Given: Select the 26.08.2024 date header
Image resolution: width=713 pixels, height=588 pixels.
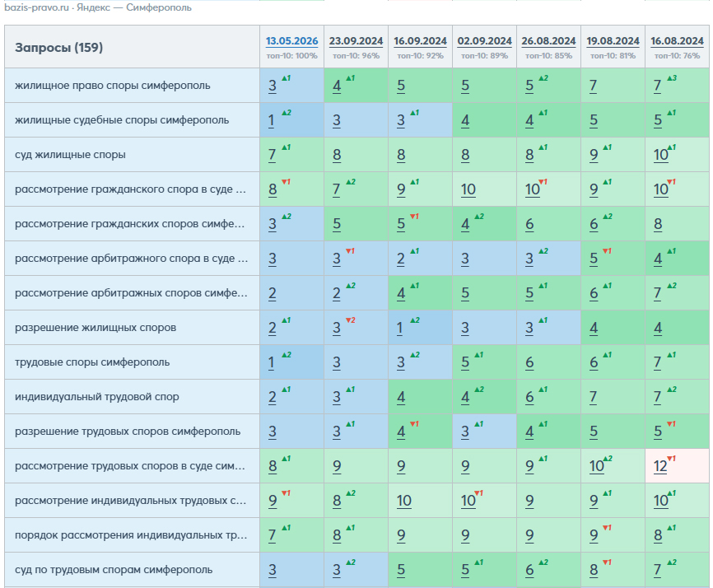Looking at the screenshot, I should pos(548,41).
